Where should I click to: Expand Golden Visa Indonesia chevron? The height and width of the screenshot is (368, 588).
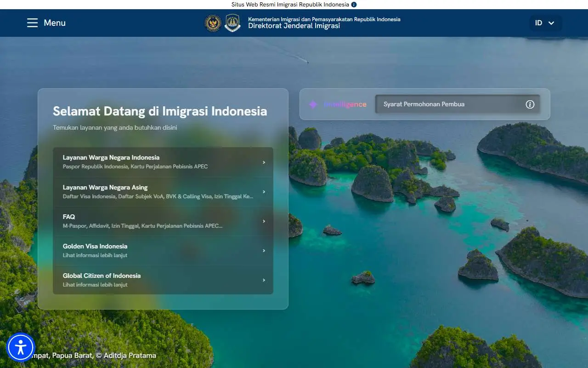[x=264, y=251]
